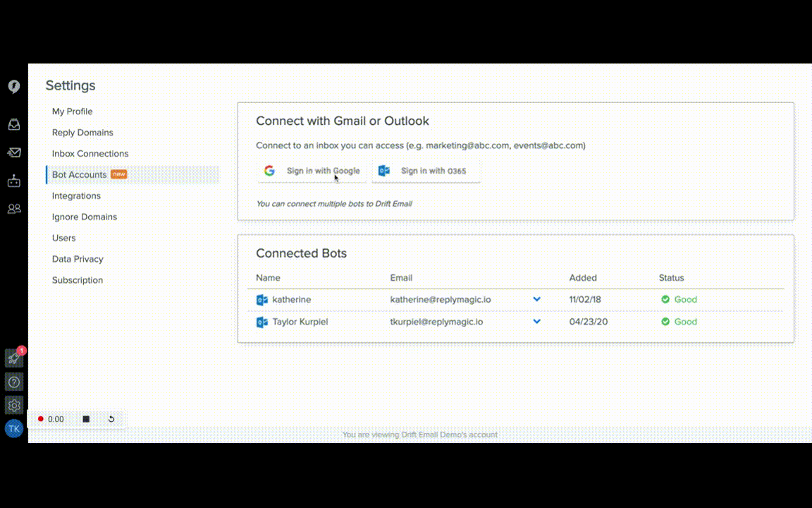Open Users settings
Screen dimensions: 812x508
pyautogui.click(x=63, y=238)
